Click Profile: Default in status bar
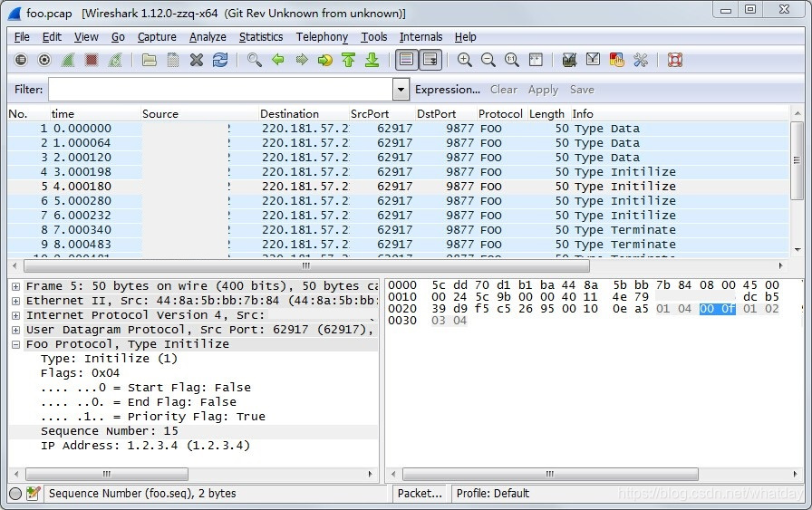This screenshot has height=510, width=812. [493, 494]
